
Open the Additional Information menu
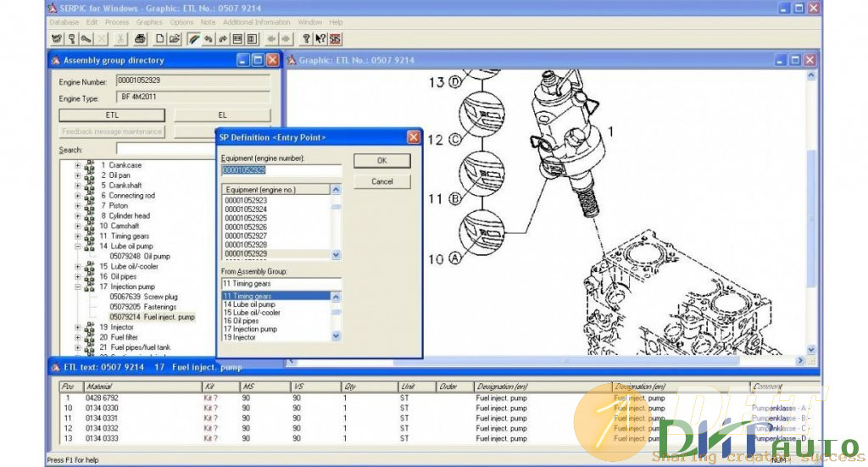[256, 22]
